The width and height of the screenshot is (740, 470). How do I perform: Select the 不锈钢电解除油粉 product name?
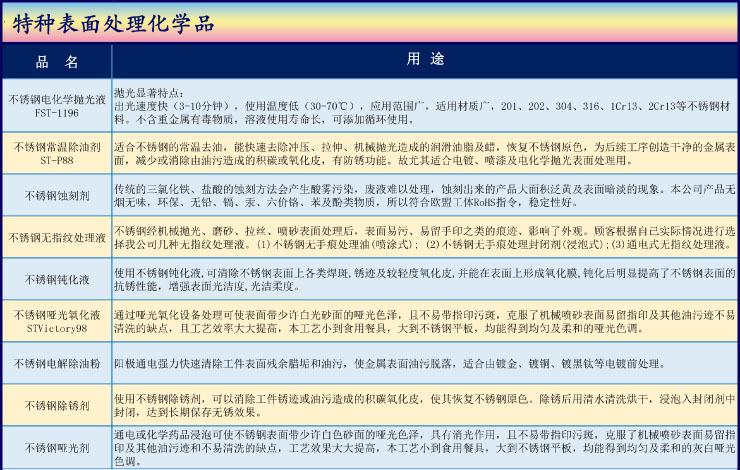click(x=56, y=363)
